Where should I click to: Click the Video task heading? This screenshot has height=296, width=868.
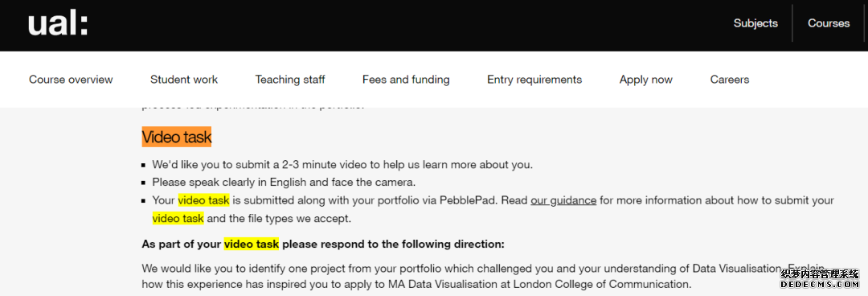click(x=177, y=137)
